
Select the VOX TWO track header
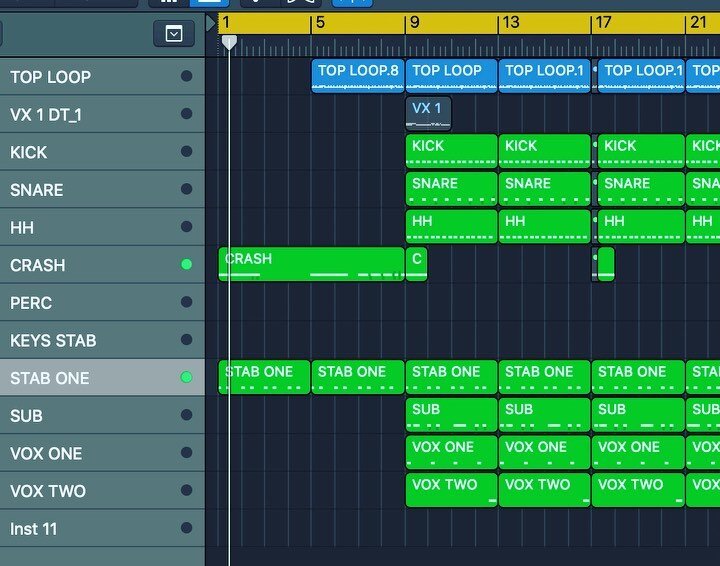click(x=102, y=491)
